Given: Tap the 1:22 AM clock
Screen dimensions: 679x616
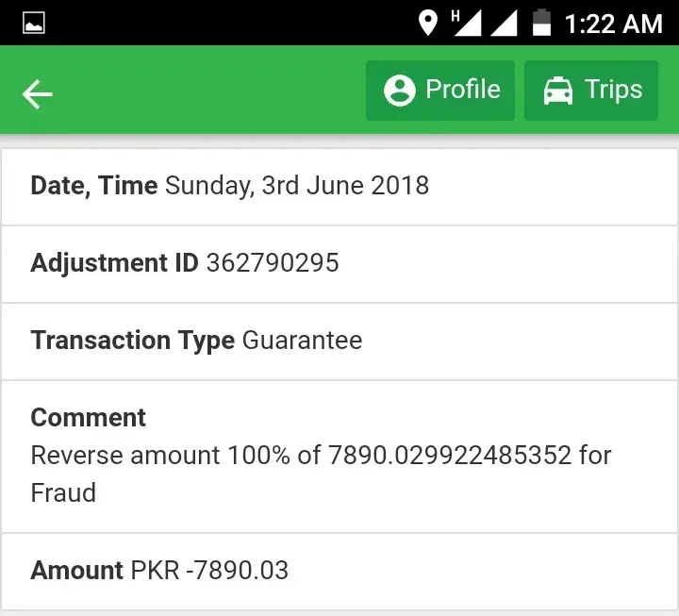Looking at the screenshot, I should point(613,24).
